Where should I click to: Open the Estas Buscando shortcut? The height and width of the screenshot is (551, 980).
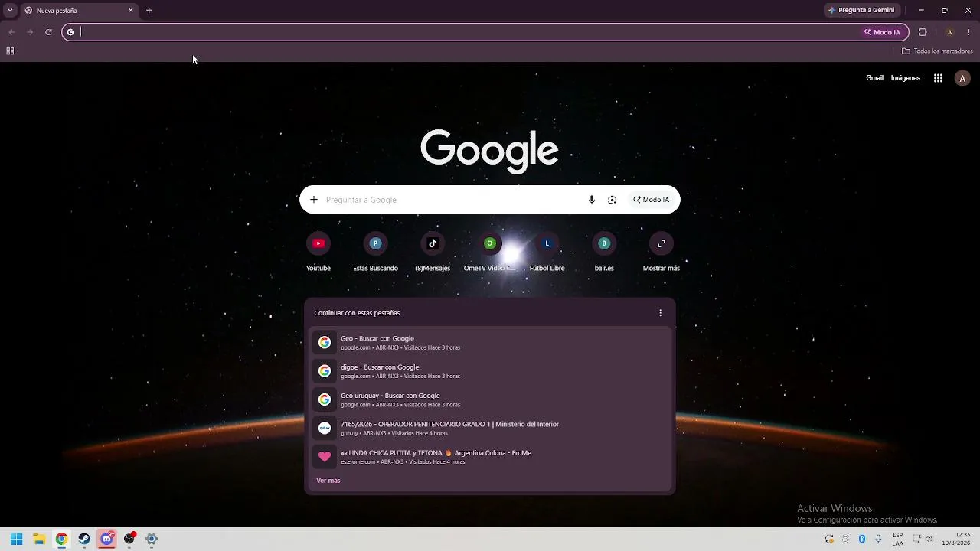coord(375,253)
